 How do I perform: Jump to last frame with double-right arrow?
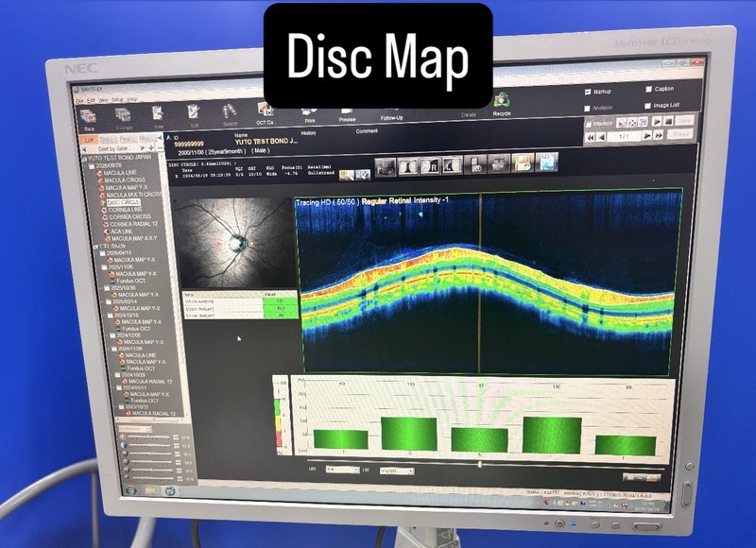point(659,135)
